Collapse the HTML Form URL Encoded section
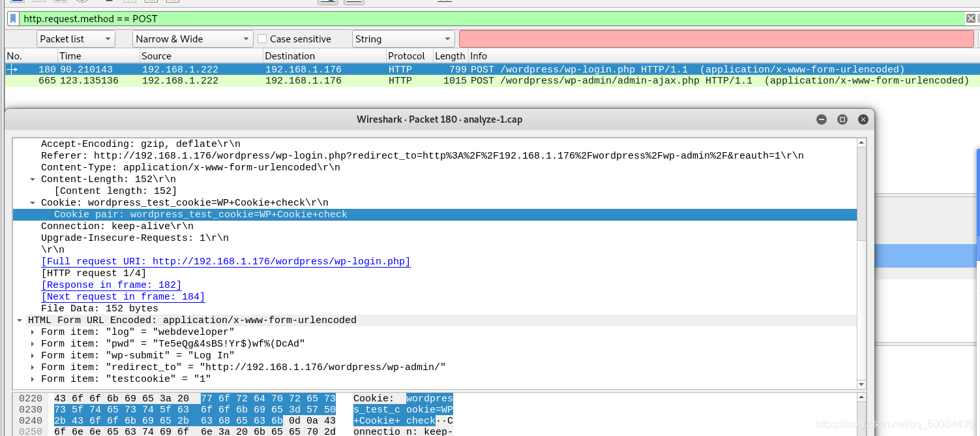Image resolution: width=980 pixels, height=436 pixels. pyautogui.click(x=20, y=320)
